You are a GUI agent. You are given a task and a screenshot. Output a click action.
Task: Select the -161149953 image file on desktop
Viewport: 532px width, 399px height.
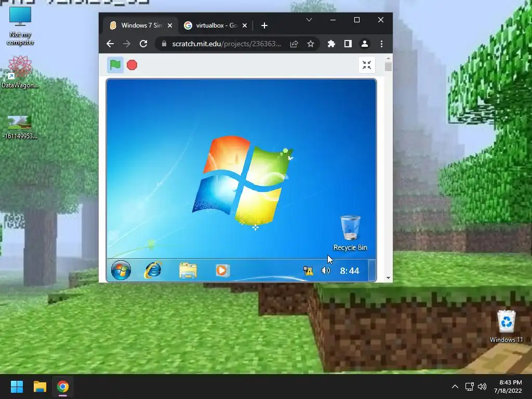20,127
